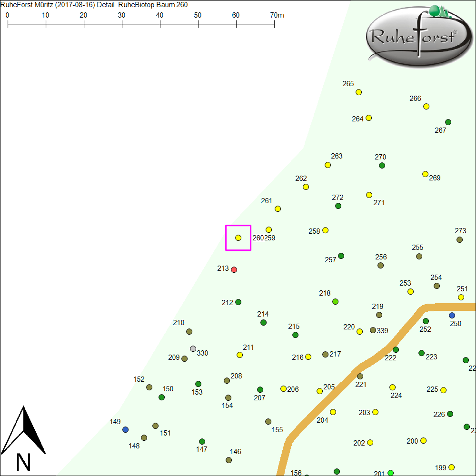
Task: Click the olive marker for tree 273
Action: [459, 240]
